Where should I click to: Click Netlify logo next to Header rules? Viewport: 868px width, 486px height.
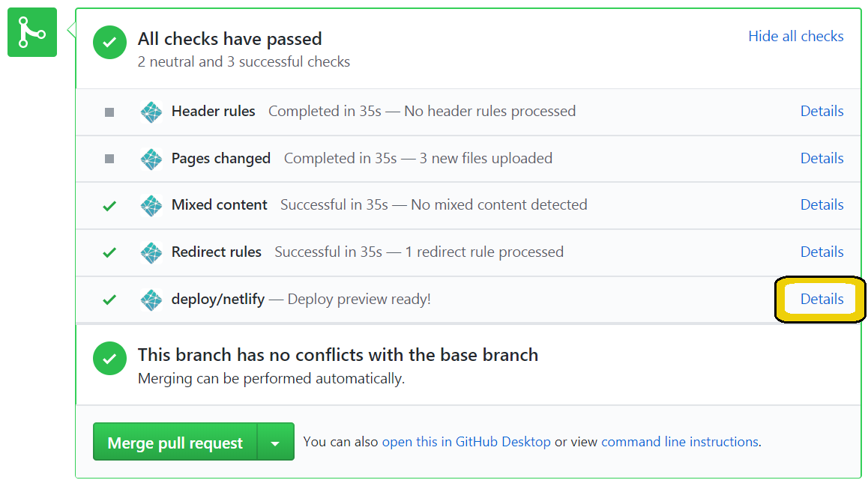pos(151,112)
